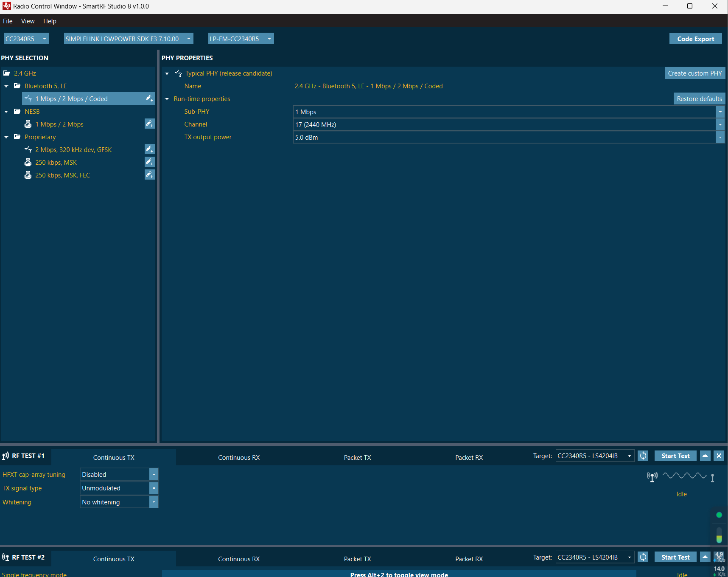Click the refresh targets icon in RF TEST #2
Image resolution: width=728 pixels, height=577 pixels.
point(643,557)
